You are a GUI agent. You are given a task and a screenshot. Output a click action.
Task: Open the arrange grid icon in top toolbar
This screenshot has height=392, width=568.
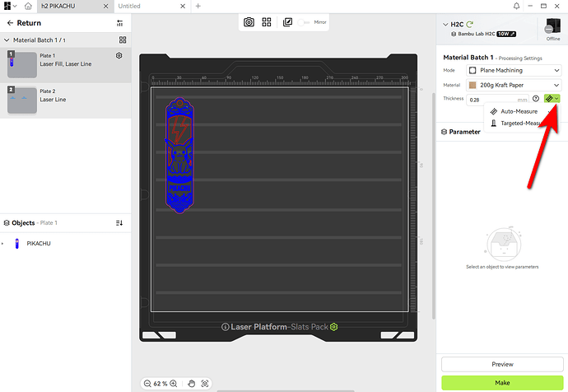[x=267, y=22]
